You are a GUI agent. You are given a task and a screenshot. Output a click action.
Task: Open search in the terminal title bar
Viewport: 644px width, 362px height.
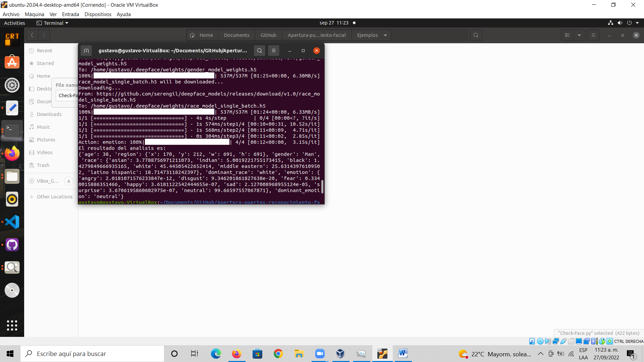click(259, 50)
